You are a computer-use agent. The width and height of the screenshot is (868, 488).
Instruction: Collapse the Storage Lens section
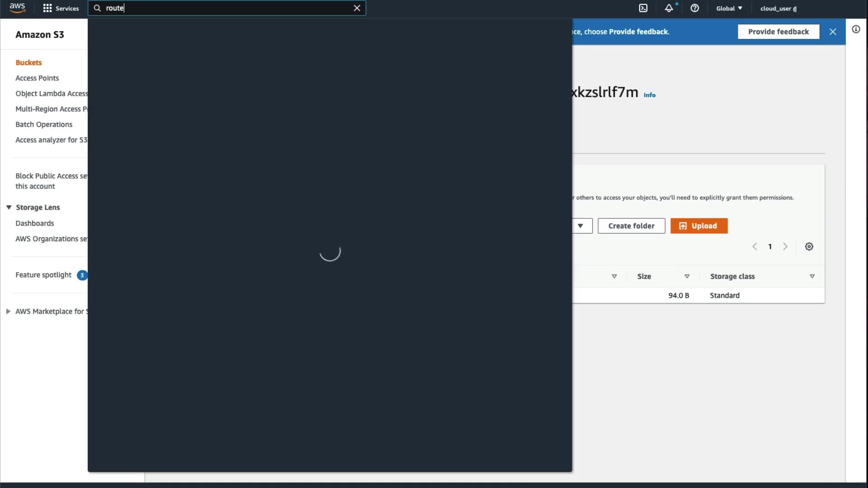(x=9, y=207)
